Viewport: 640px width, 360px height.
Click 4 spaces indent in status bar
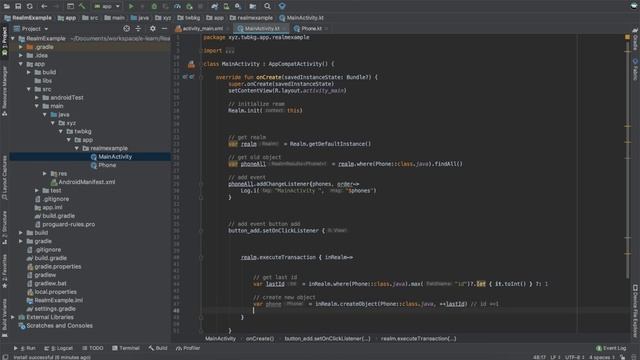tap(602, 357)
